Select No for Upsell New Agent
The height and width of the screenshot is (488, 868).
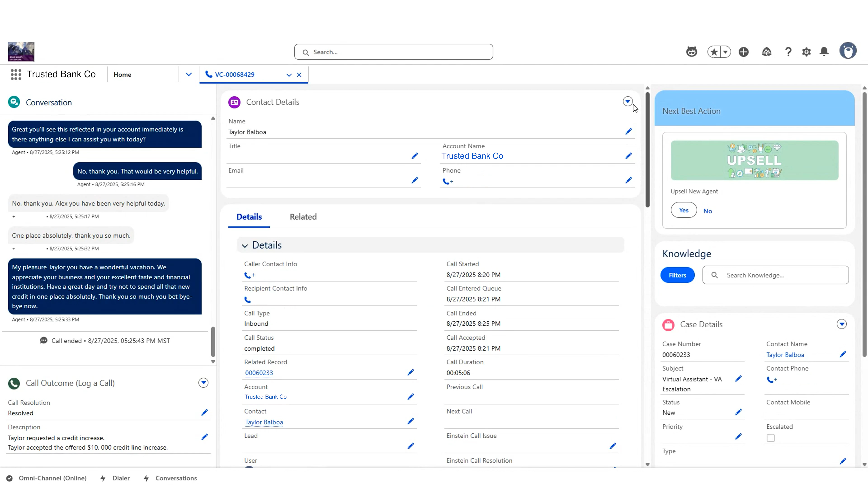708,211
